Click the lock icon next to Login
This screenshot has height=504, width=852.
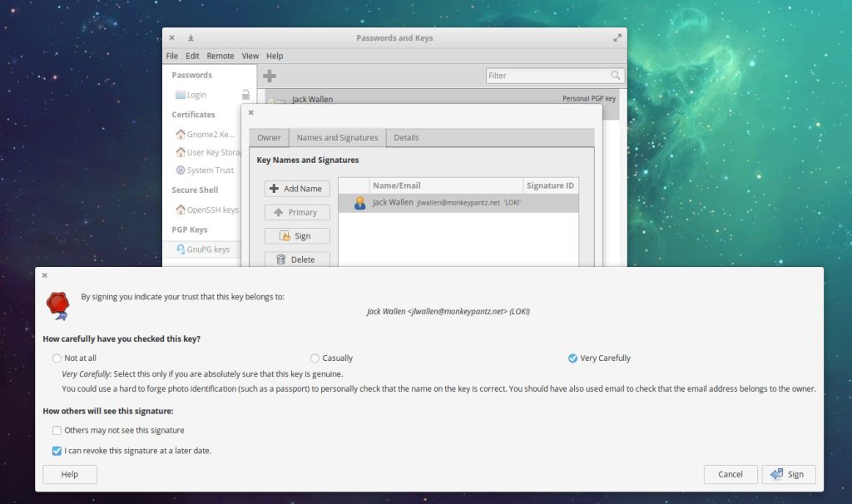pyautogui.click(x=245, y=95)
